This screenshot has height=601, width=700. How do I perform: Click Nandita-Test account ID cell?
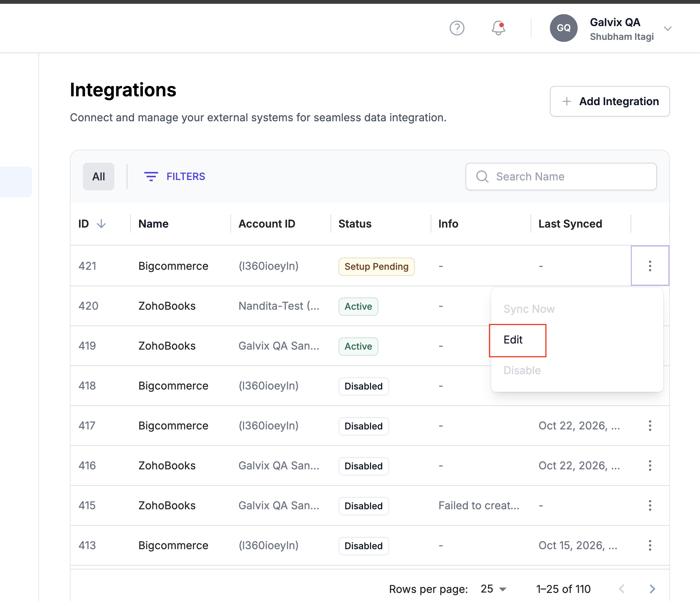click(x=279, y=306)
